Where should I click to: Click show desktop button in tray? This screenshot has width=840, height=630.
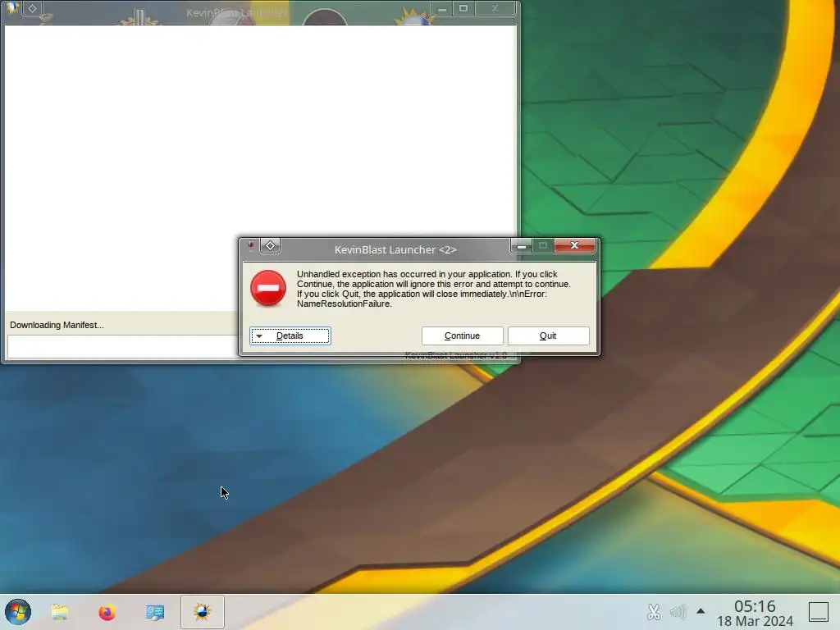(818, 612)
